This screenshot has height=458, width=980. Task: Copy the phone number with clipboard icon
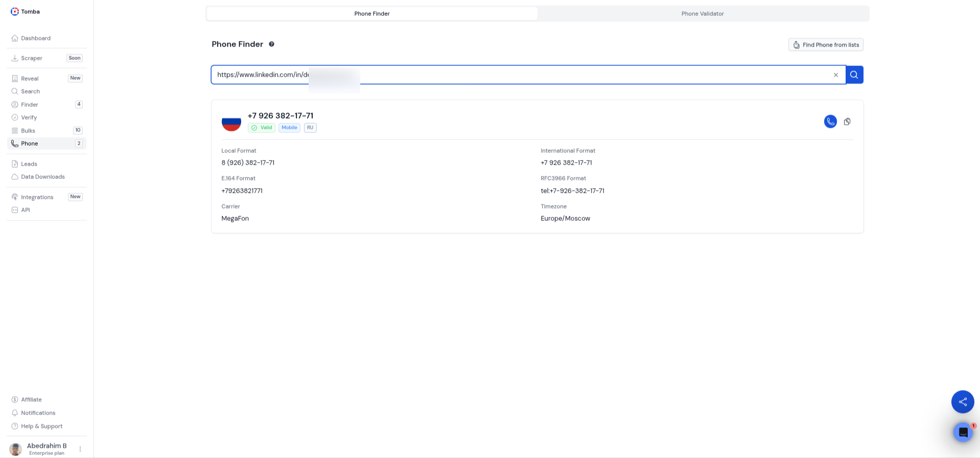tap(847, 122)
